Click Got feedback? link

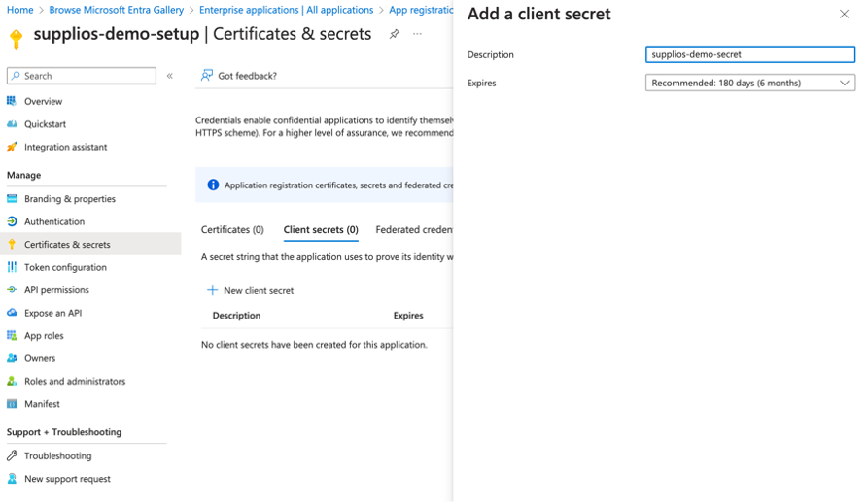pos(239,76)
